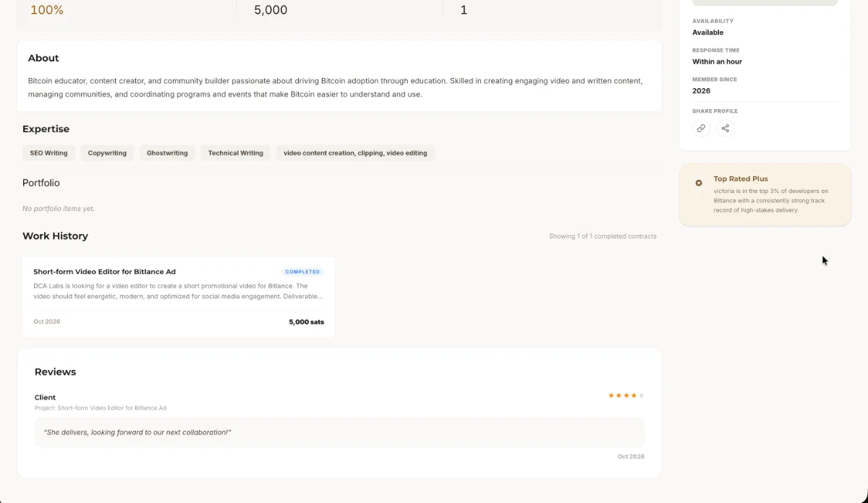Select the Technical Writing expertise tag

tap(236, 153)
